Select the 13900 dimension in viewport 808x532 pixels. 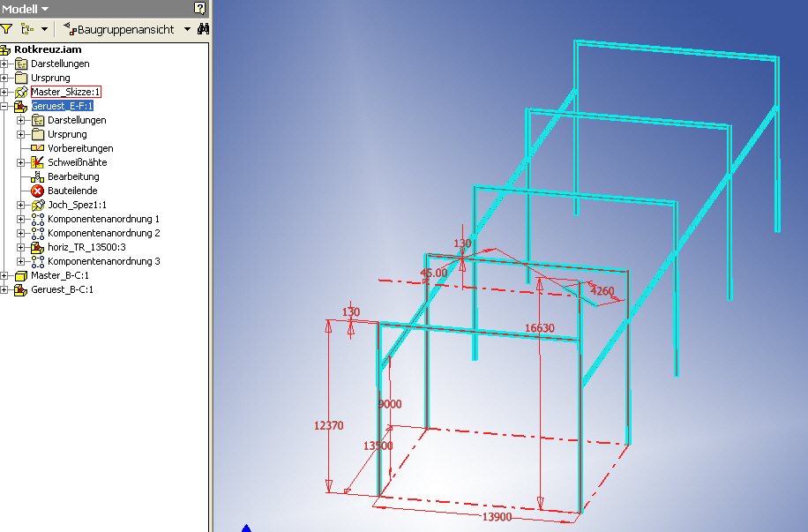(x=497, y=516)
